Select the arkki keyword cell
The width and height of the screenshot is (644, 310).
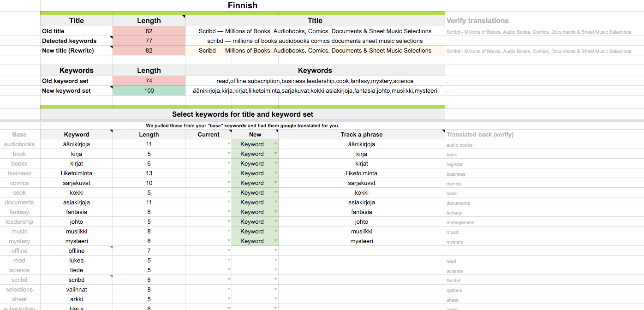click(77, 299)
